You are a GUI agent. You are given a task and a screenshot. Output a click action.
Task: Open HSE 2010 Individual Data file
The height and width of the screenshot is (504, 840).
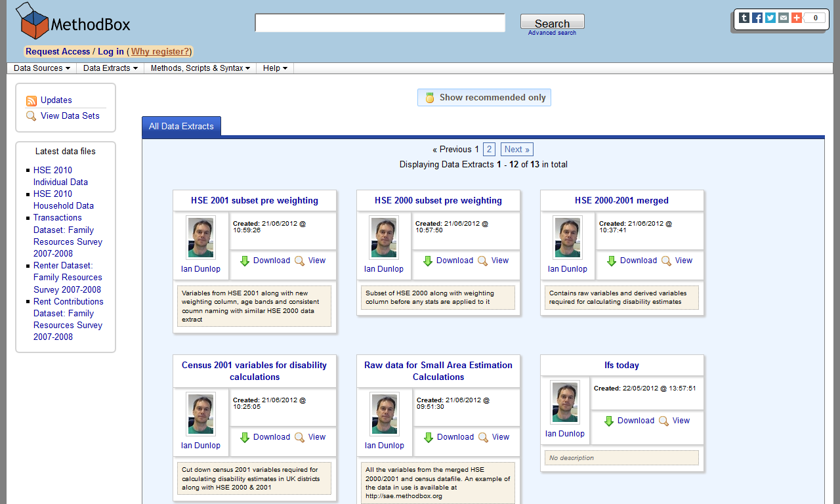coord(60,176)
